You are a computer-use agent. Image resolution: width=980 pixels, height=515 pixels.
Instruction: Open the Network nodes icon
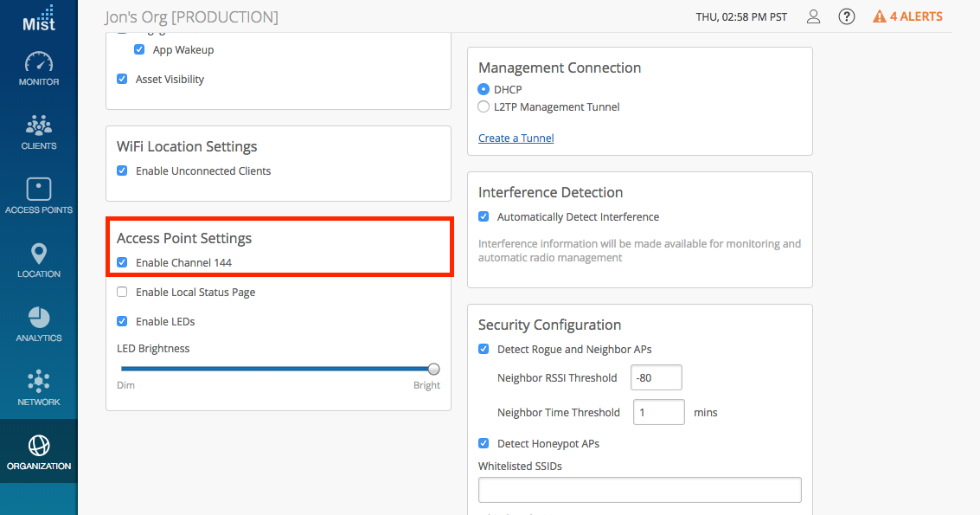(39, 381)
